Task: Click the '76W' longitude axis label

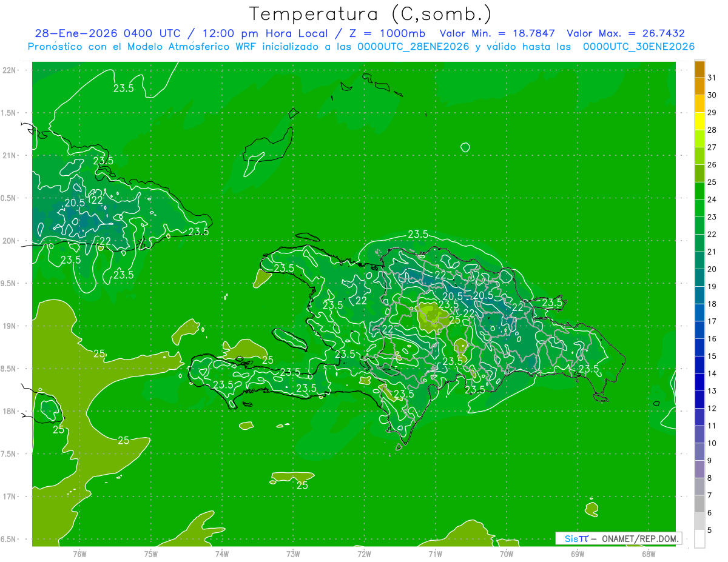Action: click(79, 554)
